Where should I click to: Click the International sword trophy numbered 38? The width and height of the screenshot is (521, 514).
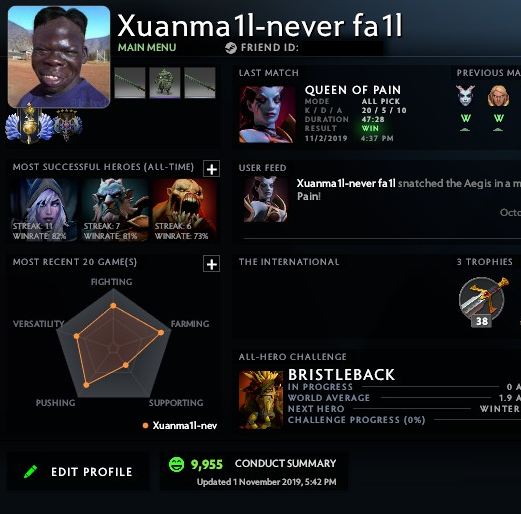tap(482, 301)
